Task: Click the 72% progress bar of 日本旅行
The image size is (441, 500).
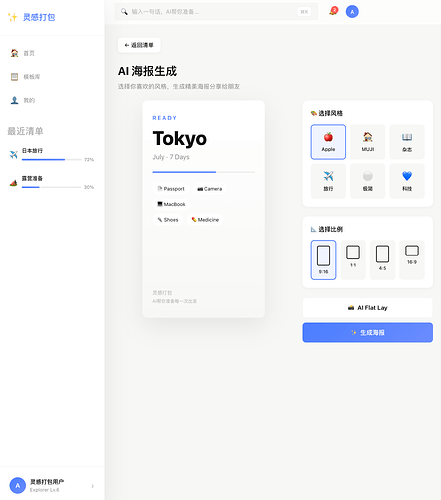Action: coord(52,160)
